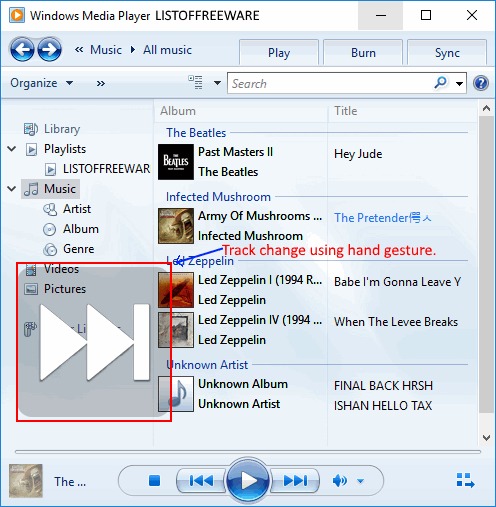Click the Artist icon under Music
Screen dimensions: 496x507
pyautogui.click(x=50, y=209)
